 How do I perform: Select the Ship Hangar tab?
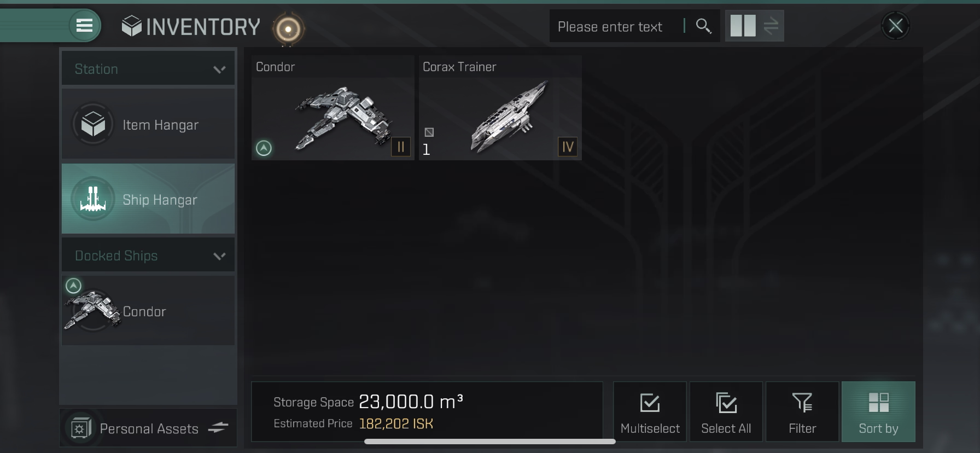(x=148, y=199)
